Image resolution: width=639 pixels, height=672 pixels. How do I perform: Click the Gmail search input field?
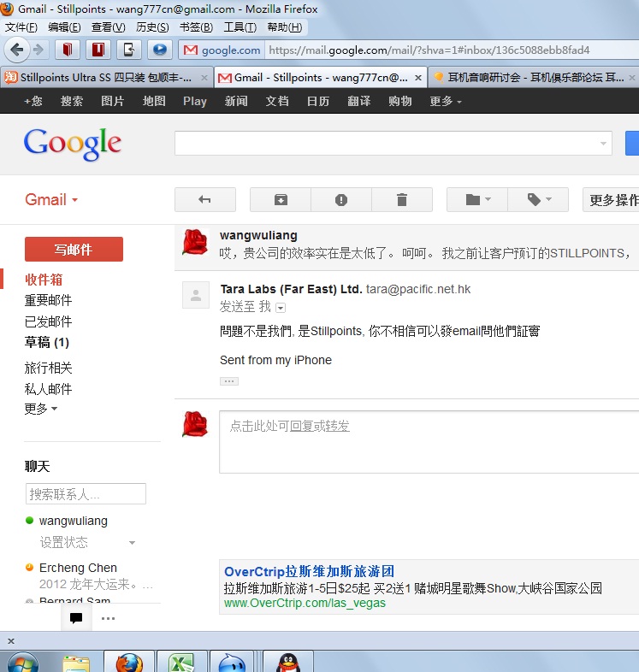click(393, 144)
